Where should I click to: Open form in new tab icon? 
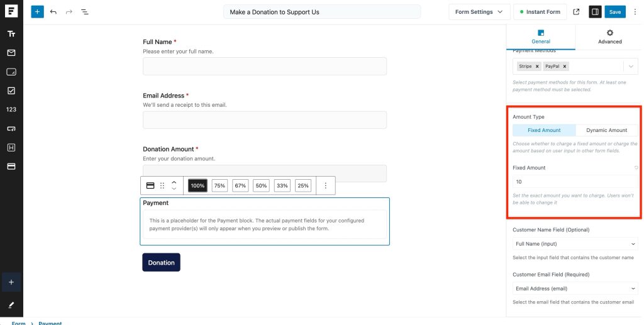[577, 12]
